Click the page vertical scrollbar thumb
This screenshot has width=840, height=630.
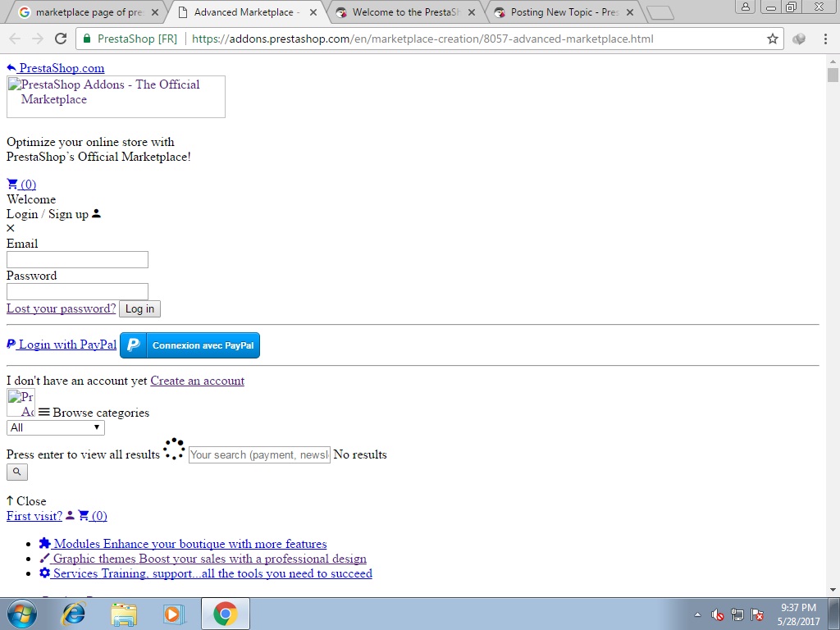[833, 75]
